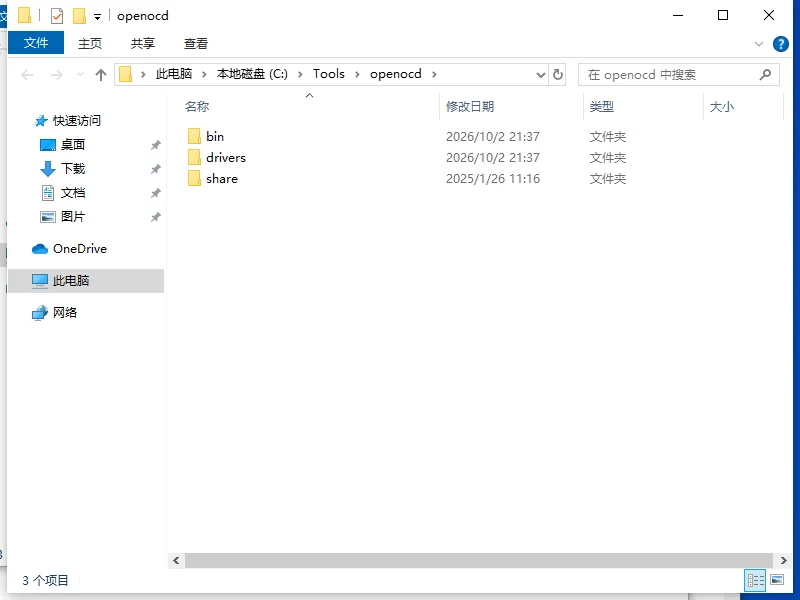Sort by the 名称 column header
800x600 pixels.
(197, 107)
